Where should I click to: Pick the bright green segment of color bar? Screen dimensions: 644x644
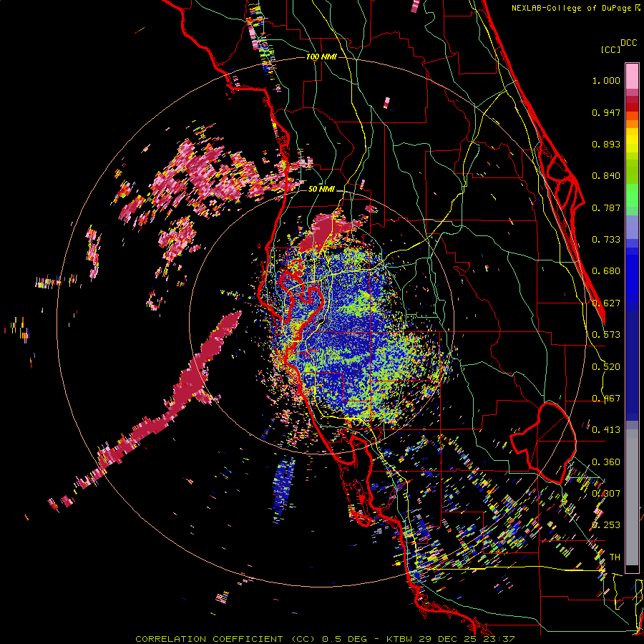(632, 195)
